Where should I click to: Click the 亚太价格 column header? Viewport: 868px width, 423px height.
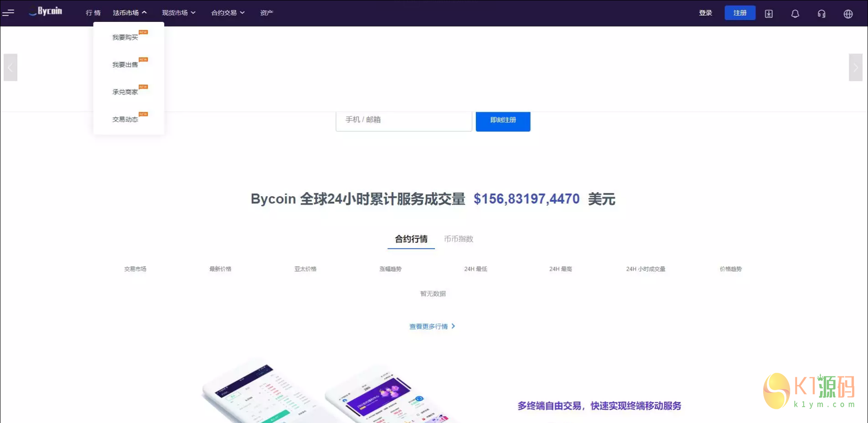pos(305,269)
